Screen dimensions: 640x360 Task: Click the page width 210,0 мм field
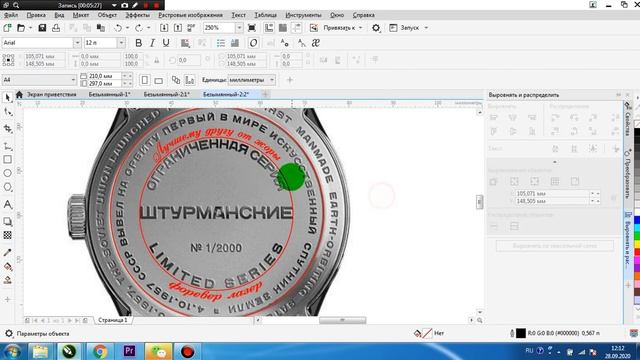coord(105,76)
